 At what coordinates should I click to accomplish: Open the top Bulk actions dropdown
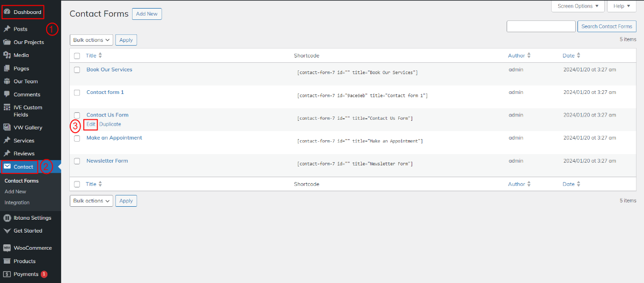91,40
